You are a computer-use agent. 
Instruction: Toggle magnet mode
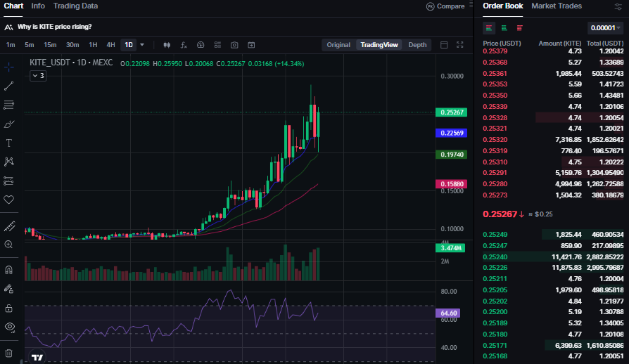click(x=9, y=270)
